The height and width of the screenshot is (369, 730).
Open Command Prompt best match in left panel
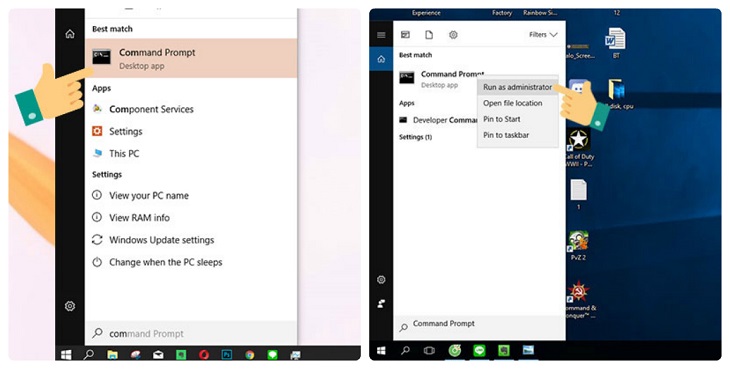coord(191,58)
